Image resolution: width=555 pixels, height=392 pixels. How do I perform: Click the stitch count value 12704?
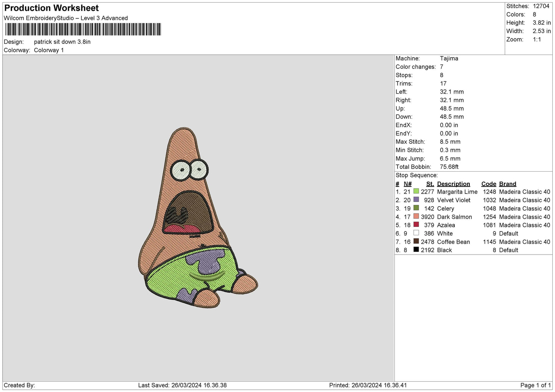coord(541,6)
